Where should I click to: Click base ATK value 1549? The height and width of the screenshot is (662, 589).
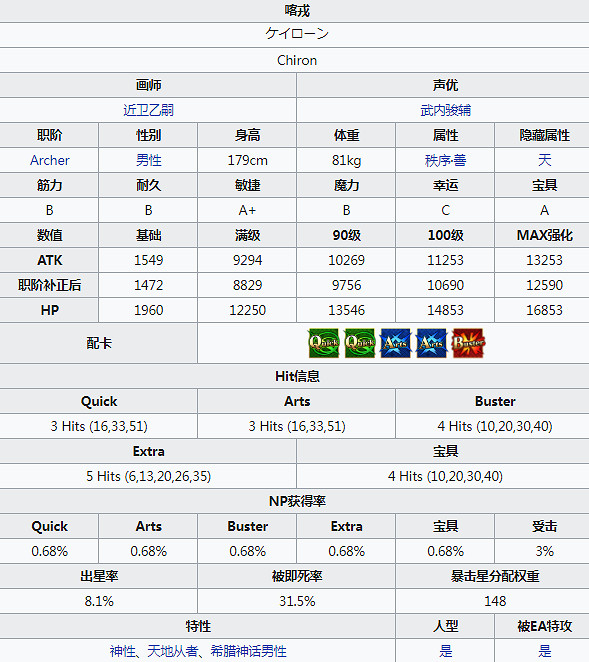tap(148, 260)
